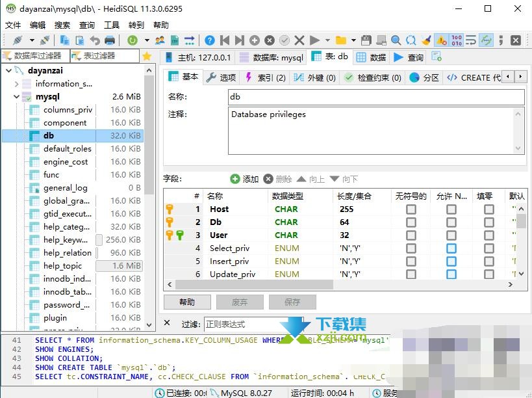Close the filter panel X button
532x398 pixels.
pos(167,323)
